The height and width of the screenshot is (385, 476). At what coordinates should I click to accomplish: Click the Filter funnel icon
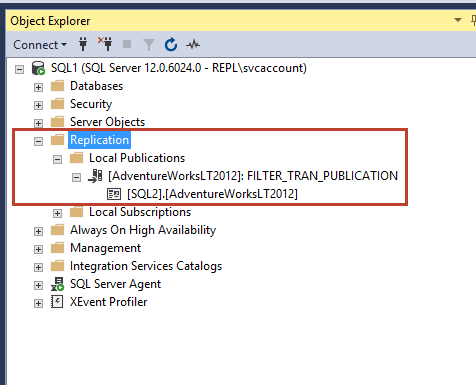tap(149, 45)
